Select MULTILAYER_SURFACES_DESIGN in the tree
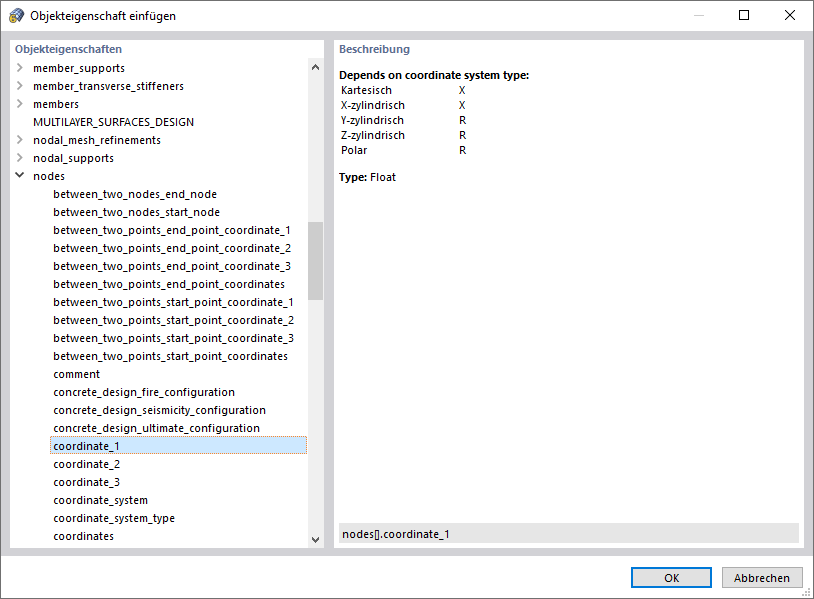814x599 pixels. [113, 122]
